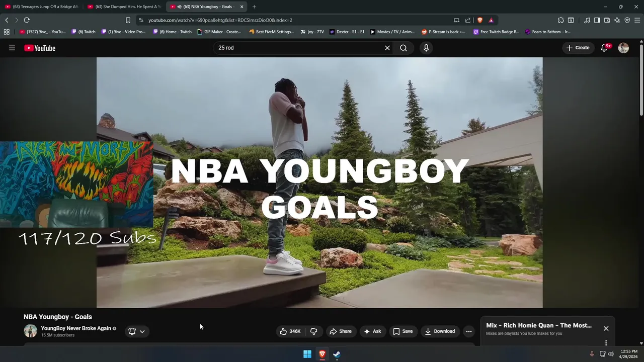Viewport: 644px width, 362px height.
Task: Run search with the magnifier button
Action: click(404, 48)
